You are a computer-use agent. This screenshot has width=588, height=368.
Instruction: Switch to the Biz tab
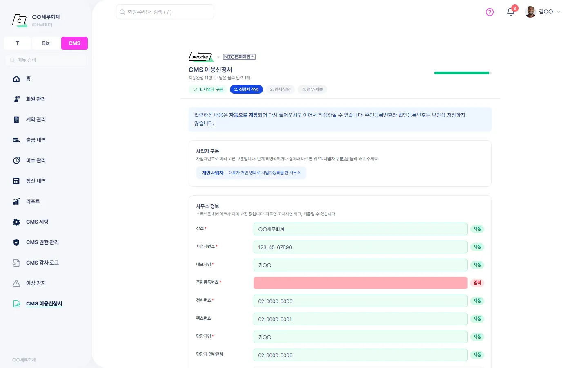[46, 43]
